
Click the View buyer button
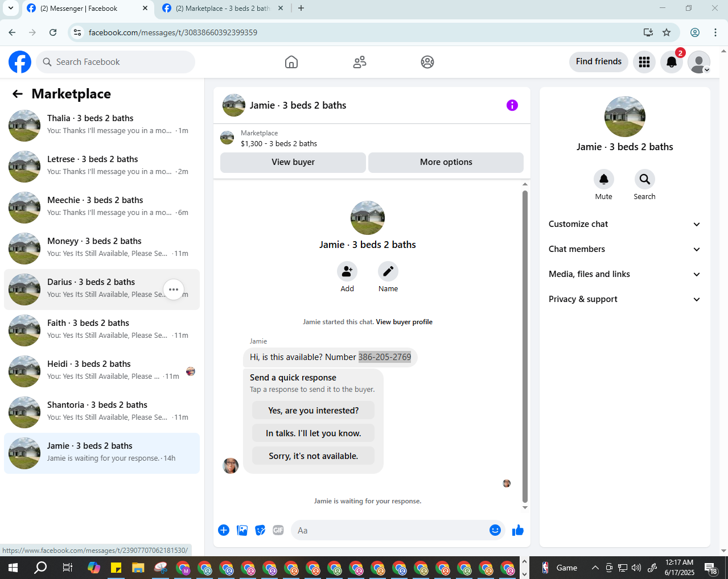[293, 162]
